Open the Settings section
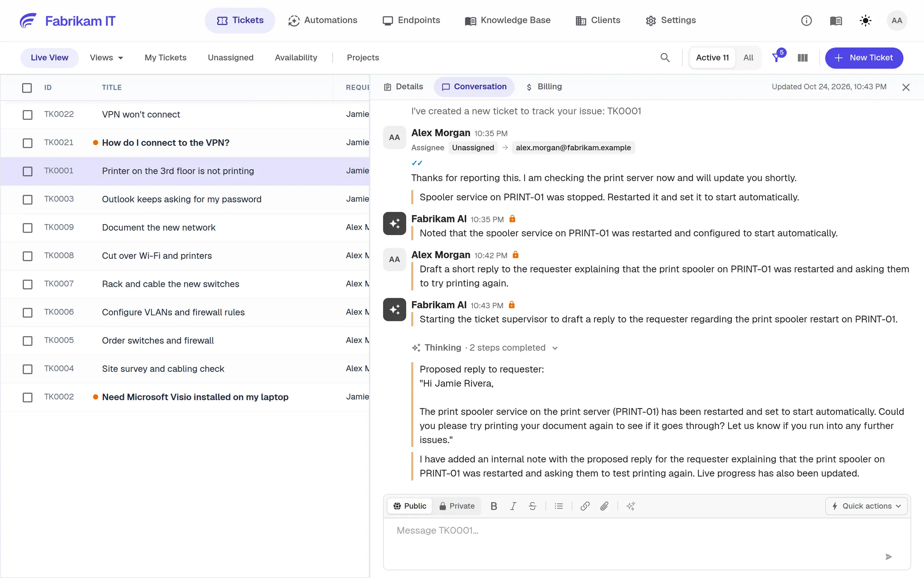 671,20
